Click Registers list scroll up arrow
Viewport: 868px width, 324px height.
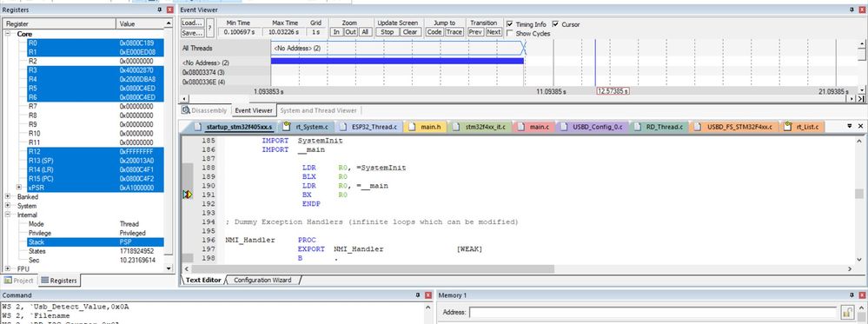[x=169, y=23]
